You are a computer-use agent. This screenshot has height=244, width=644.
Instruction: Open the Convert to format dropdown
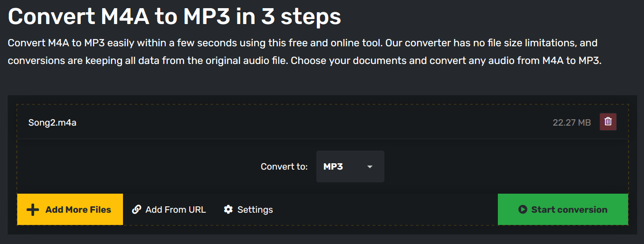click(x=350, y=166)
